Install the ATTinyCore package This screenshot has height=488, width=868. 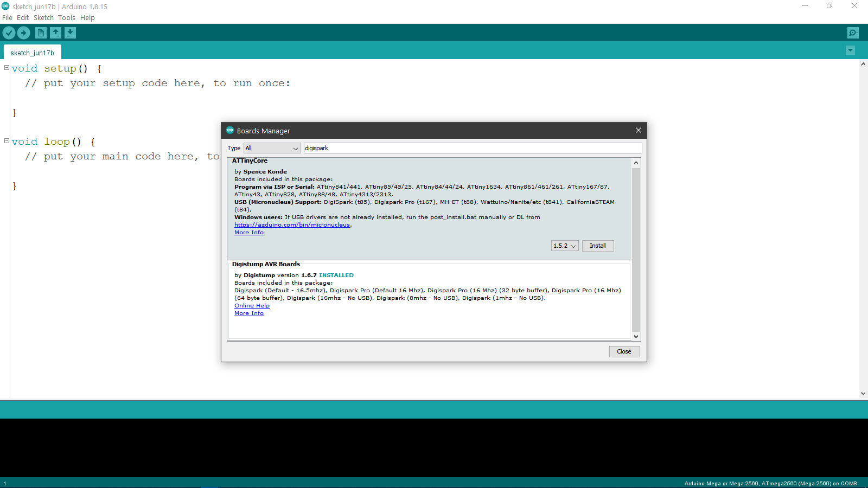tap(598, 246)
